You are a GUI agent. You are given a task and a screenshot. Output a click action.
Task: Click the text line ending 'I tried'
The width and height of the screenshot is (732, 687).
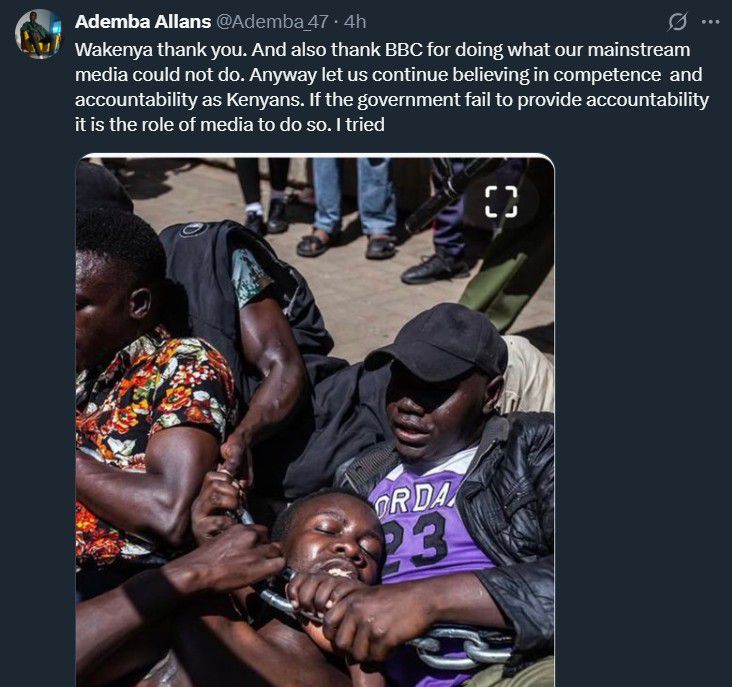pyautogui.click(x=230, y=125)
